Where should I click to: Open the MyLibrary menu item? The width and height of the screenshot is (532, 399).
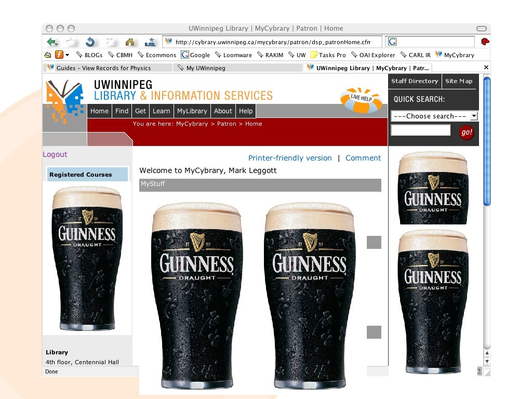pyautogui.click(x=192, y=111)
